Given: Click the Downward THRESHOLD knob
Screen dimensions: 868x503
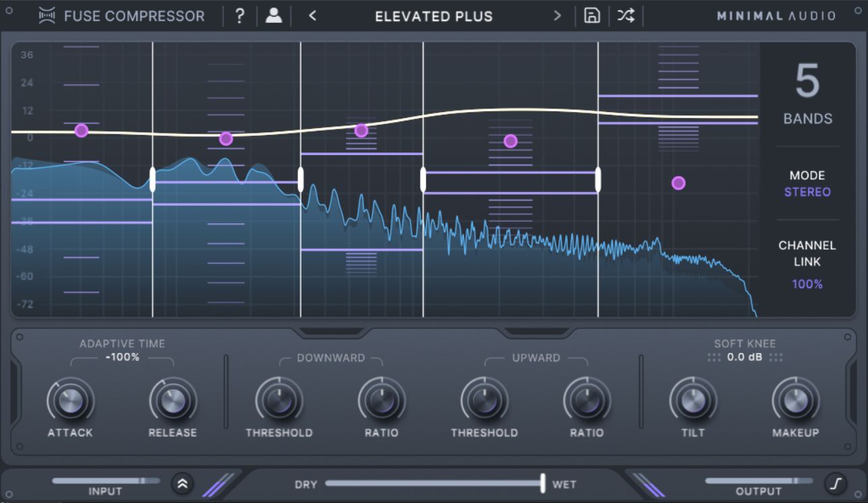Looking at the screenshot, I should pyautogui.click(x=279, y=401).
